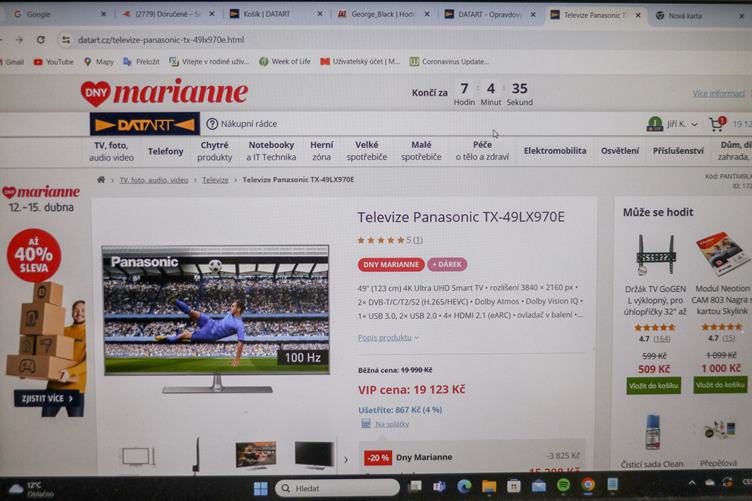Viewport: 752px width, 501px height.
Task: Click the taskbar Hledat search box
Action: click(337, 489)
